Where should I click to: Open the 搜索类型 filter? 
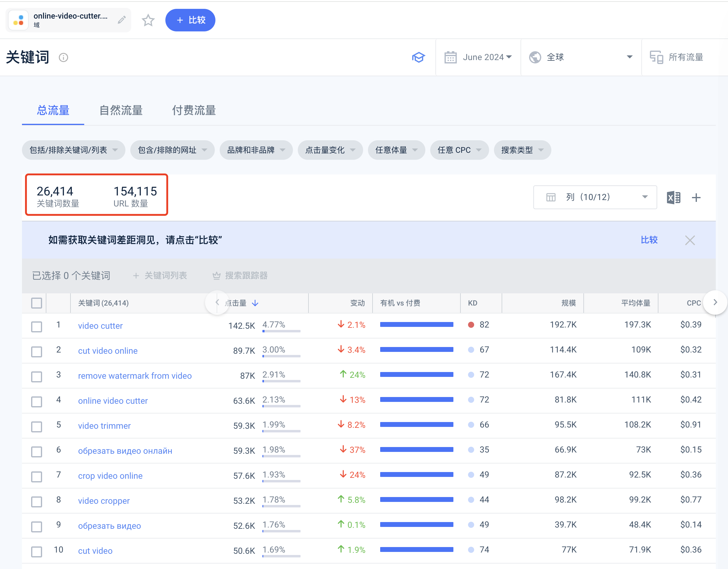pyautogui.click(x=522, y=150)
